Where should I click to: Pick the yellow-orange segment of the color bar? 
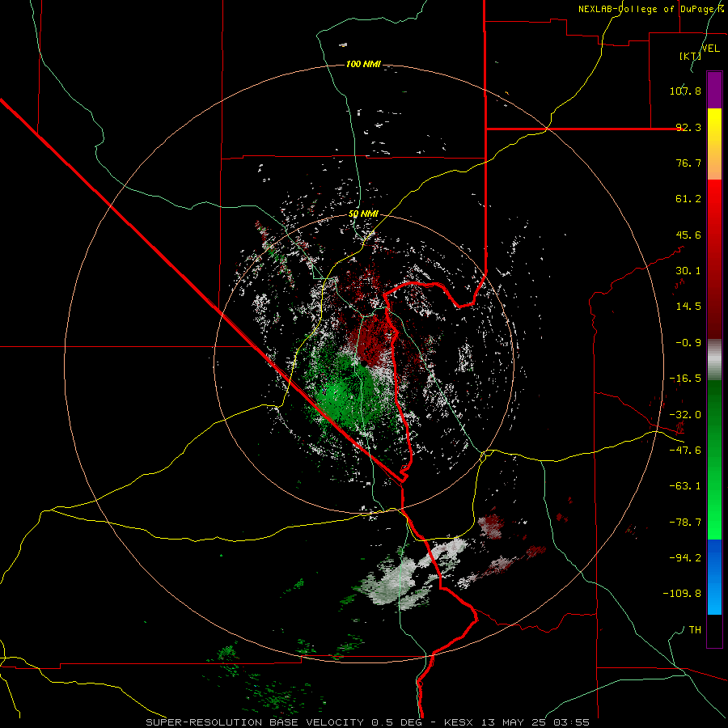[714, 144]
